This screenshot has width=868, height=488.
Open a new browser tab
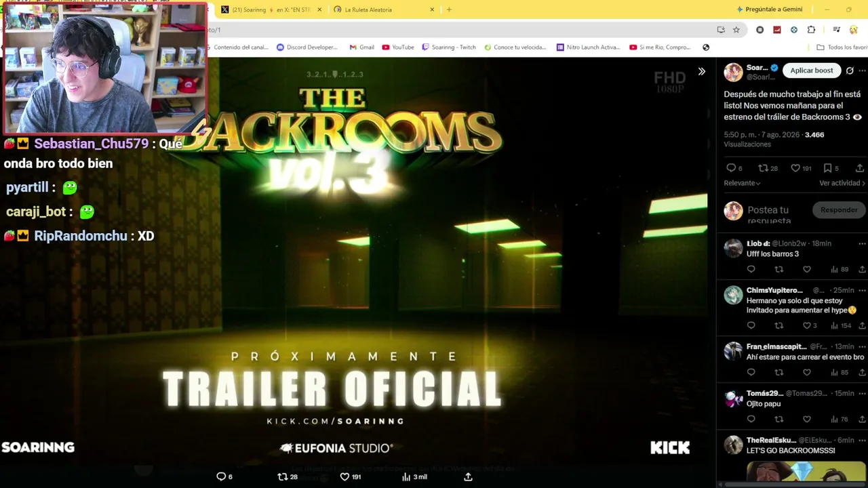[x=449, y=9]
